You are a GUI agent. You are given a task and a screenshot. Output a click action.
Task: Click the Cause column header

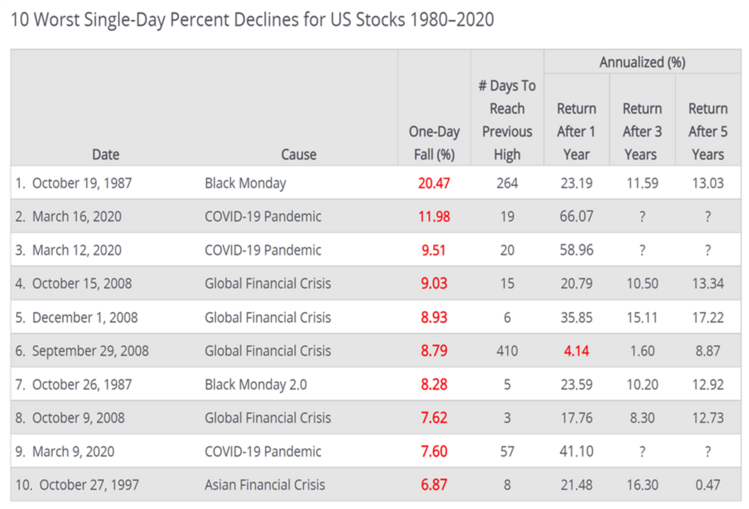click(298, 154)
